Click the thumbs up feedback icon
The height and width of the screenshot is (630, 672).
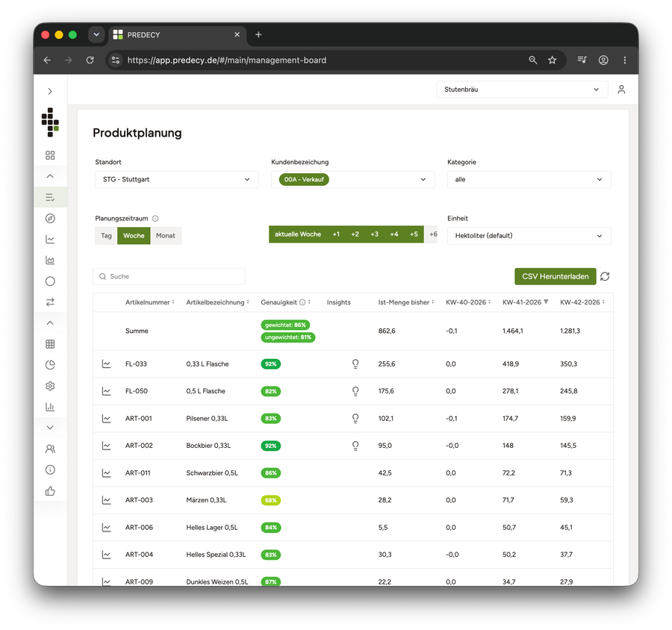[50, 490]
